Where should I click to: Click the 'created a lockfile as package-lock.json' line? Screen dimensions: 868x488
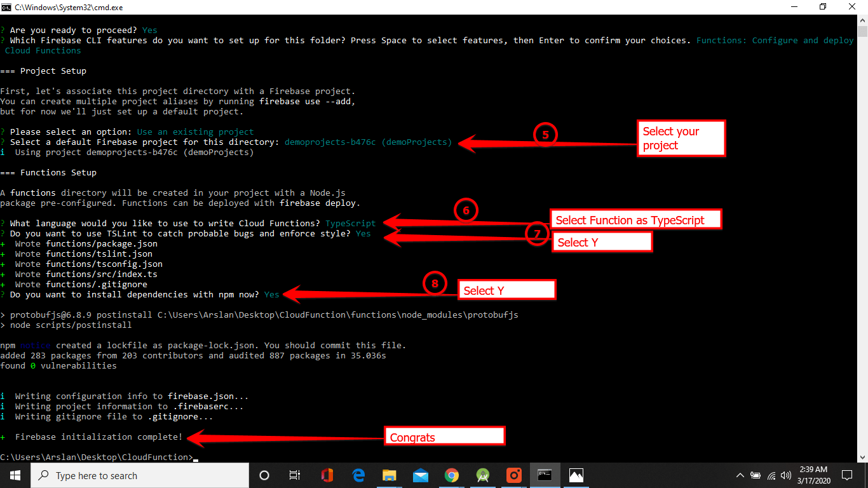point(203,345)
